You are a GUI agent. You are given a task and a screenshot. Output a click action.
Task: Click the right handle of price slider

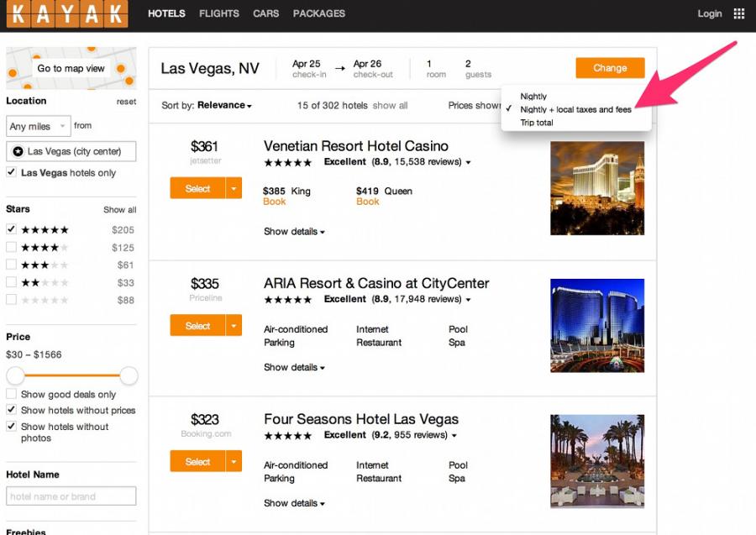tap(129, 375)
